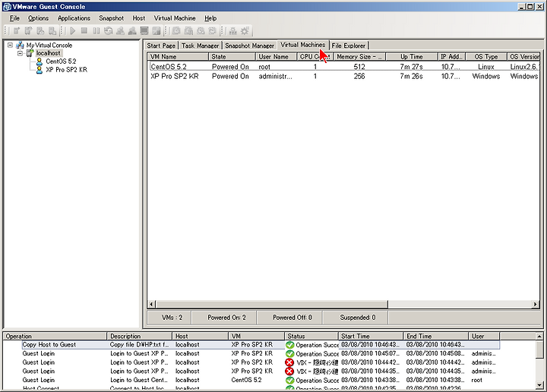Click the Power On play icon

(73, 30)
